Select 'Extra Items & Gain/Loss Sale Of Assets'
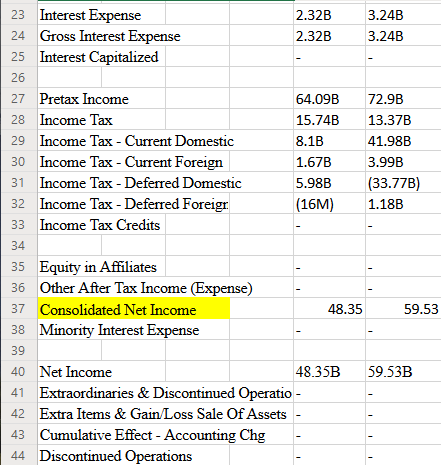The image size is (441, 465). coord(163,414)
